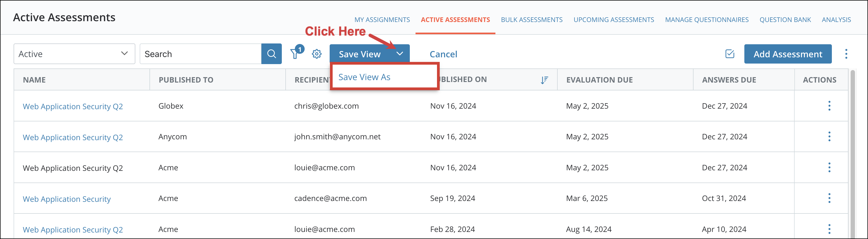Click the Cancel link

point(443,54)
